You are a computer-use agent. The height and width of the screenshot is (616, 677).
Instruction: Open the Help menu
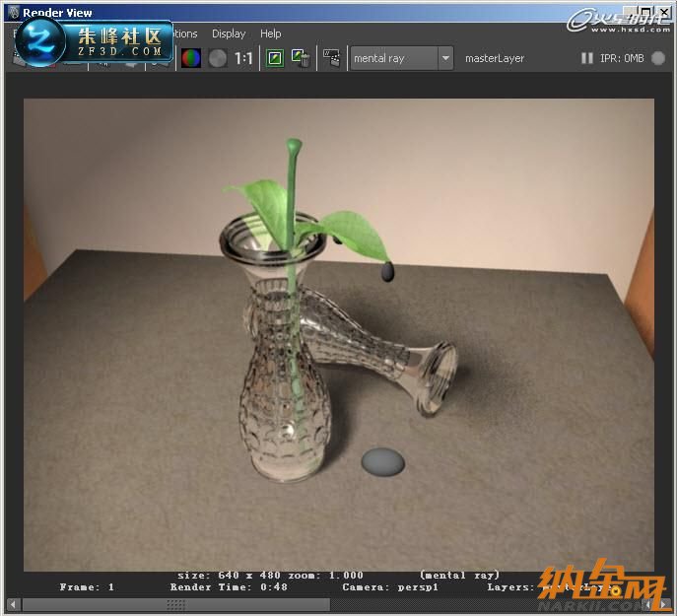pyautogui.click(x=270, y=34)
